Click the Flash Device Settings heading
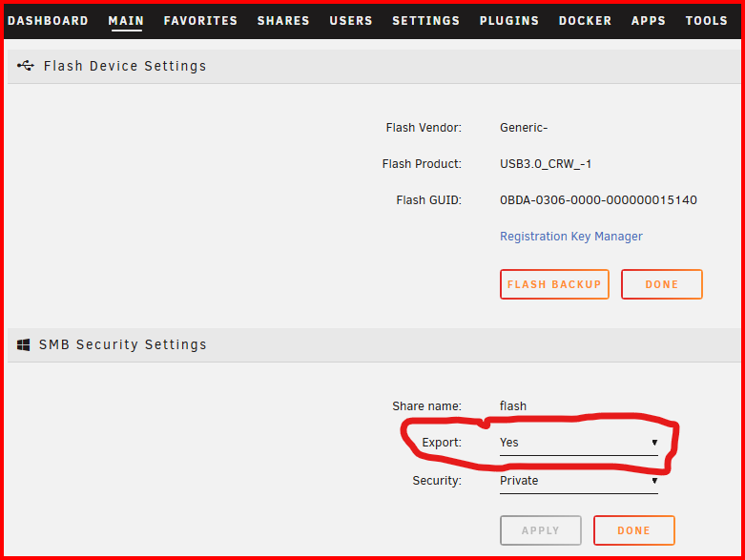The image size is (745, 560). pos(125,66)
